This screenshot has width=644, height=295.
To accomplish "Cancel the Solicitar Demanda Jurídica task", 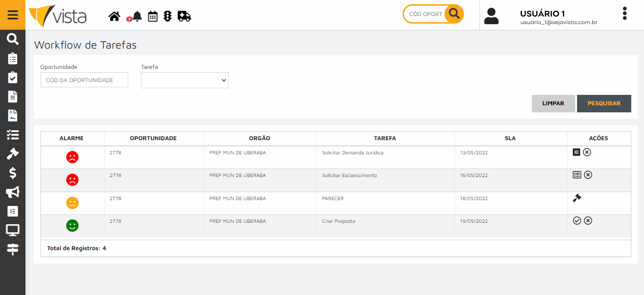I will (x=587, y=152).
